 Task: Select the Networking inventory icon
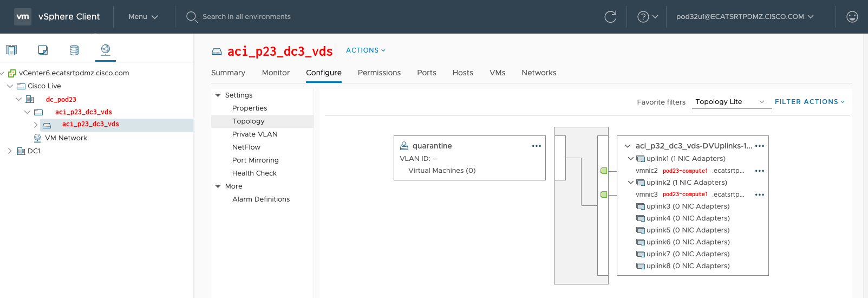(x=106, y=50)
